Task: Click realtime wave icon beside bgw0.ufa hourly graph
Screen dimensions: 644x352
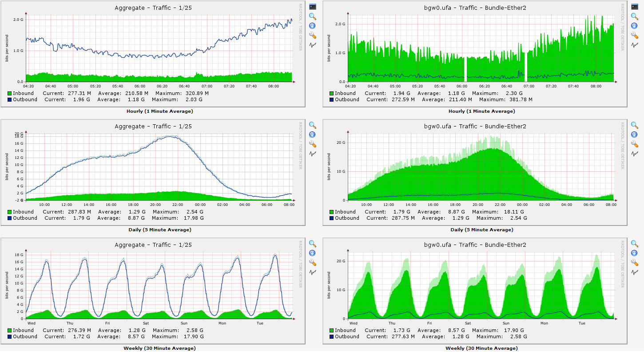Action: [x=635, y=45]
